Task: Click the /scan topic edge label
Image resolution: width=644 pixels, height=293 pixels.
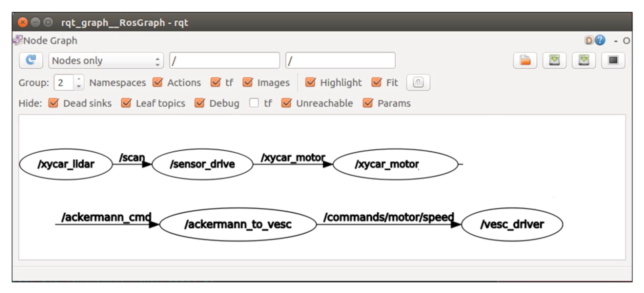Action: tap(132, 158)
